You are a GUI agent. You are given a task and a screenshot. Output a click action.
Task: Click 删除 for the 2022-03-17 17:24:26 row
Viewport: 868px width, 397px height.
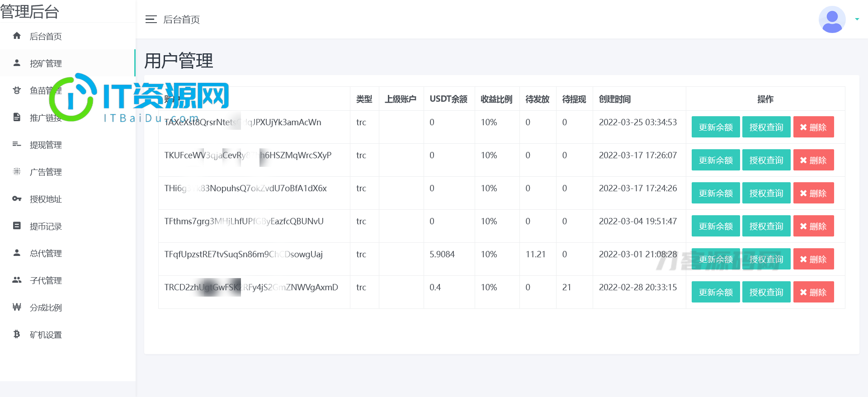coord(813,193)
